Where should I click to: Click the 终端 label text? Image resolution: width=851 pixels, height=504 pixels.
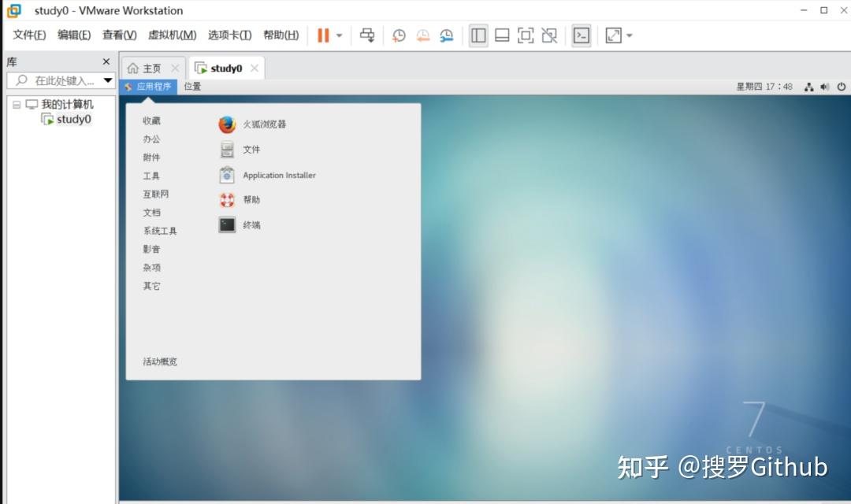click(251, 225)
